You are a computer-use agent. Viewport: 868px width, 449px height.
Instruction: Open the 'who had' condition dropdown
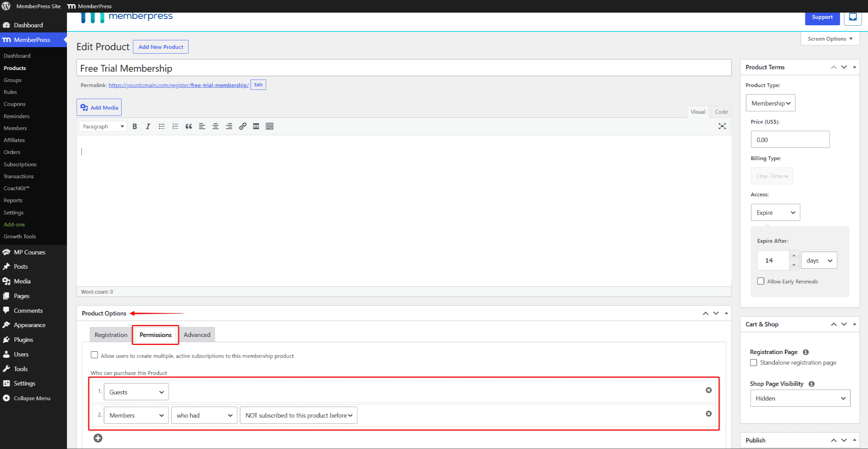point(204,415)
